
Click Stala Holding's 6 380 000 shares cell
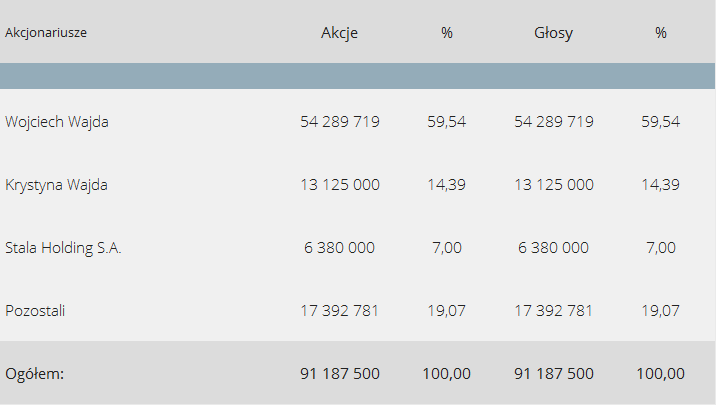pyautogui.click(x=339, y=248)
